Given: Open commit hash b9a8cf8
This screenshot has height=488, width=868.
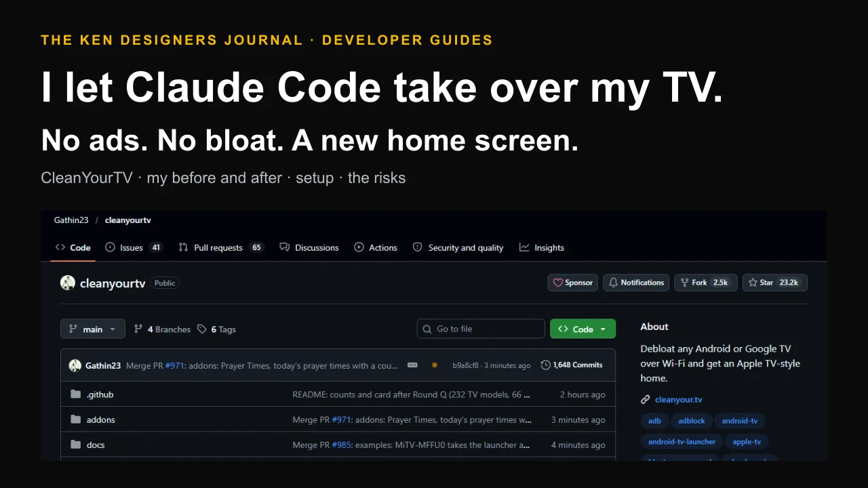Looking at the screenshot, I should [x=465, y=365].
